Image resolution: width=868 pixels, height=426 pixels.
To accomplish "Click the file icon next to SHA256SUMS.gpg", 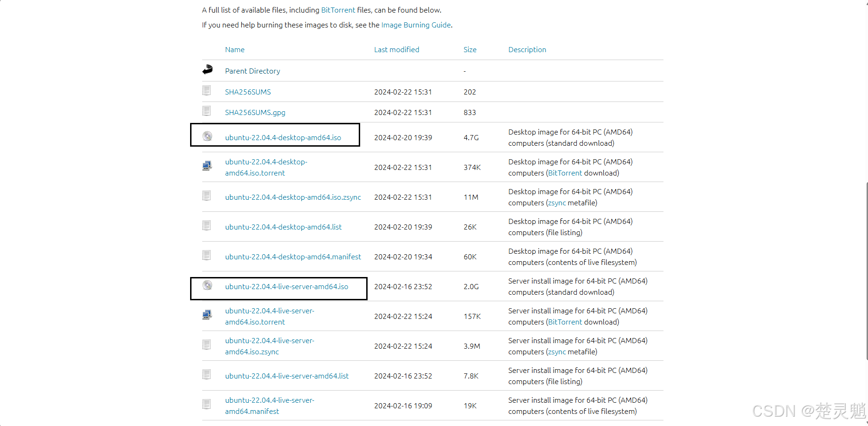I will click(207, 111).
